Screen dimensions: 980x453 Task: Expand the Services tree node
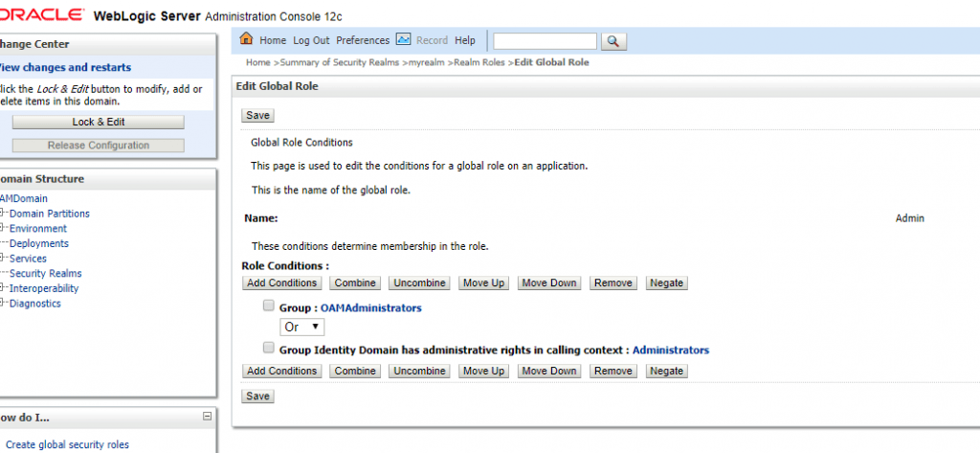click(x=4, y=259)
